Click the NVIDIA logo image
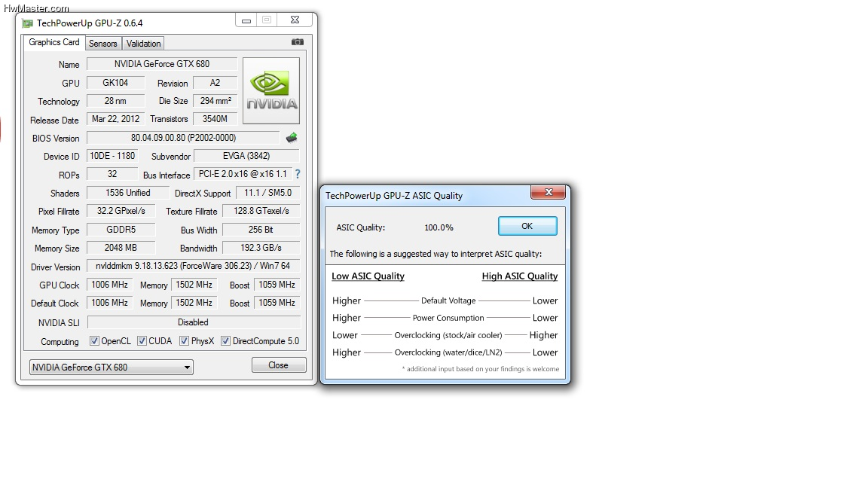This screenshot has width=868, height=488. [271, 90]
